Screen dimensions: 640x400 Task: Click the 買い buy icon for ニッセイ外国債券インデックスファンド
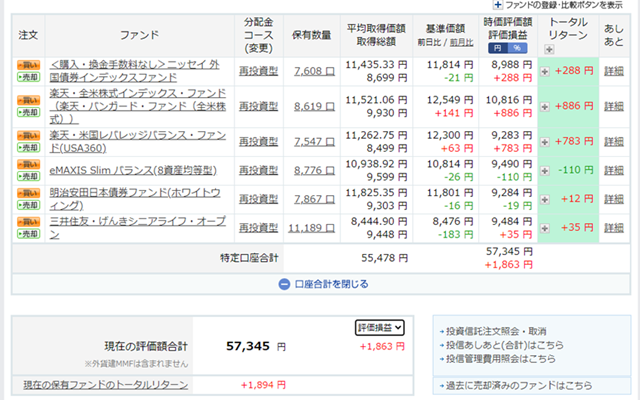pyautogui.click(x=28, y=65)
